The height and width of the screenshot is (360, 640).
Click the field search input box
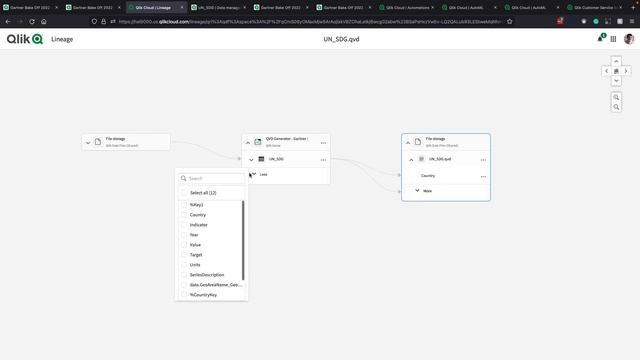click(212, 178)
